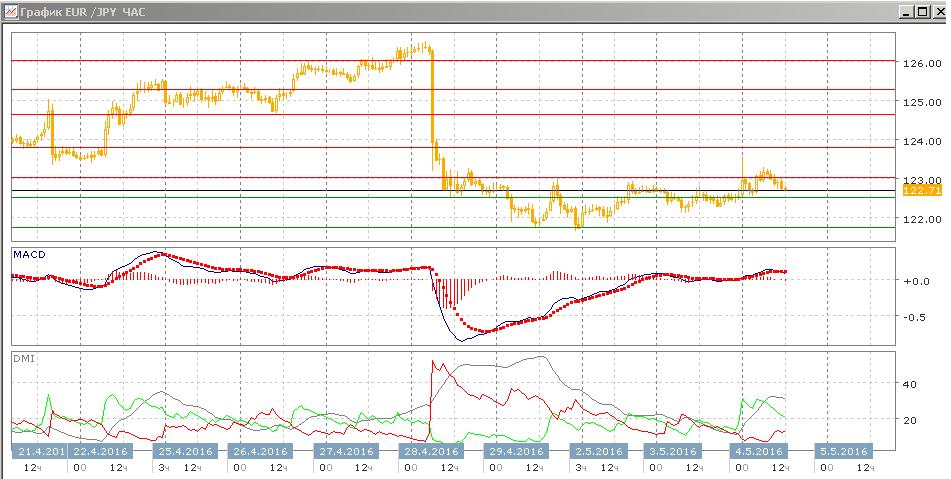
Task: Select the truncated 21.4.201 date marker
Action: [38, 451]
